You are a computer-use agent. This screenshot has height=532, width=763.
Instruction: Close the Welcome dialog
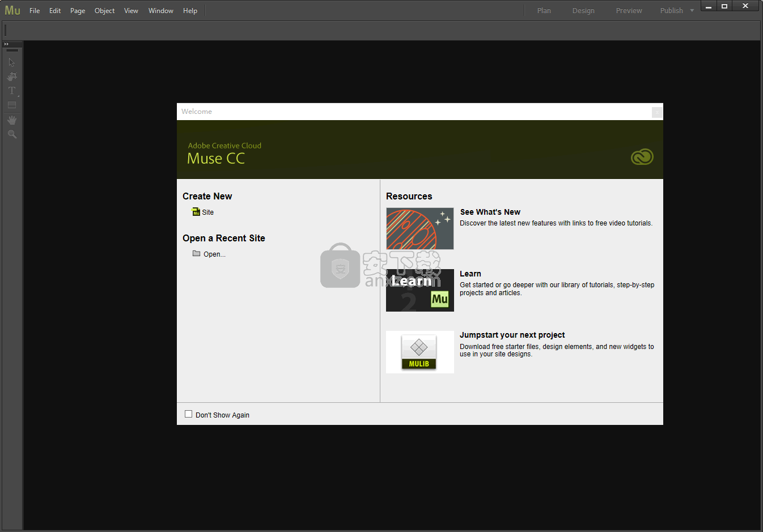pyautogui.click(x=657, y=112)
